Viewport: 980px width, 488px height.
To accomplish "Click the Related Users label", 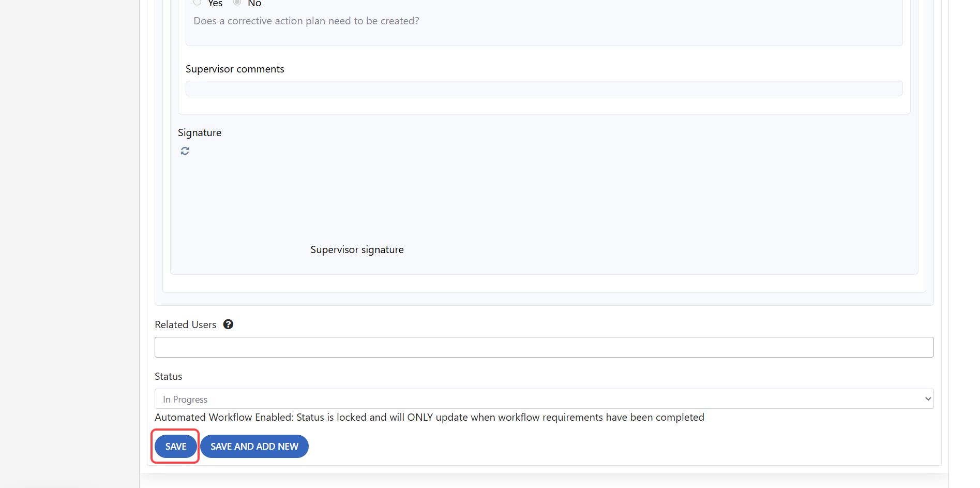I will pyautogui.click(x=186, y=325).
